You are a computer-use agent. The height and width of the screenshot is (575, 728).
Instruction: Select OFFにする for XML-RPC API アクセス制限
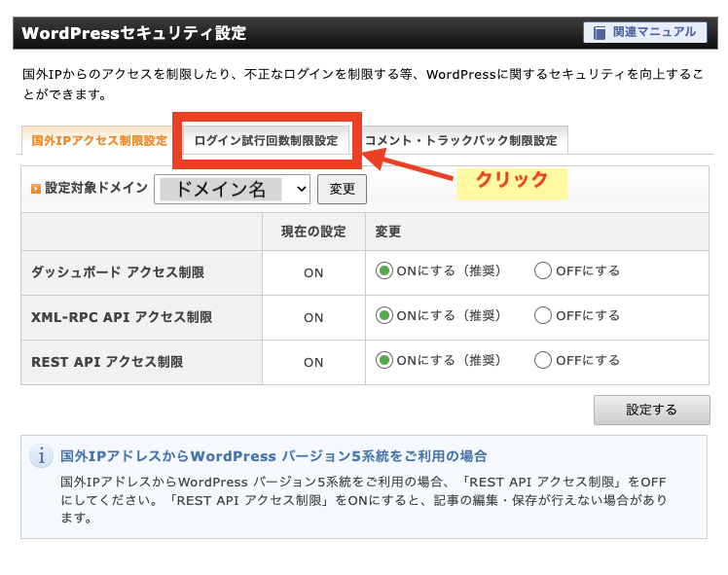[543, 315]
